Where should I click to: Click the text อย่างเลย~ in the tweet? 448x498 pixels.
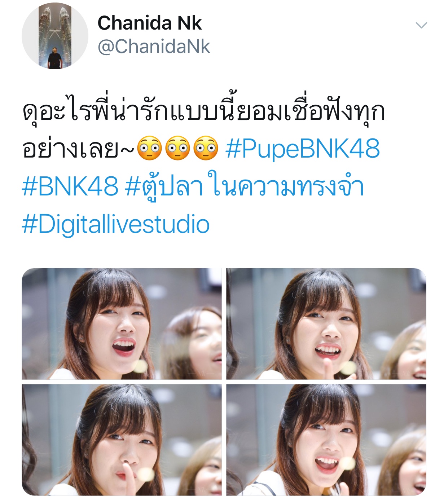coord(78,149)
